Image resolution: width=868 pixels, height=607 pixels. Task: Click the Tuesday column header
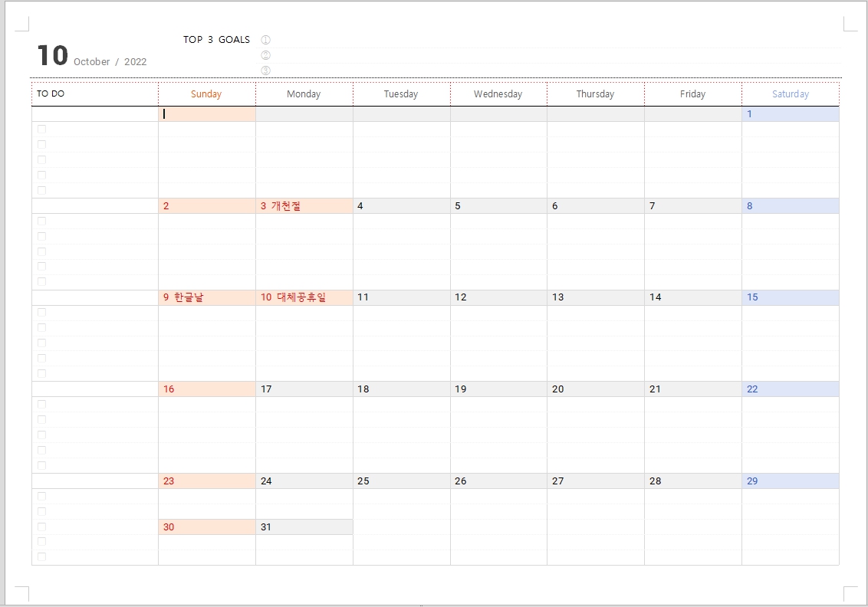point(401,94)
